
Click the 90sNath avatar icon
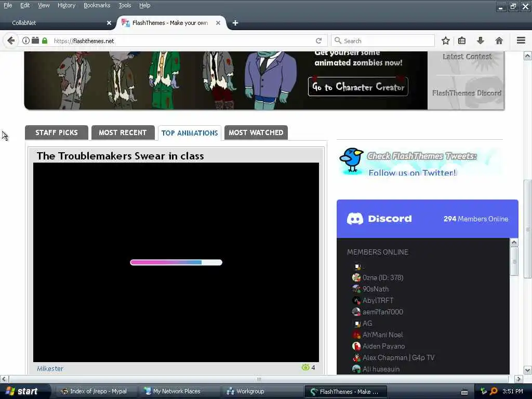point(356,289)
